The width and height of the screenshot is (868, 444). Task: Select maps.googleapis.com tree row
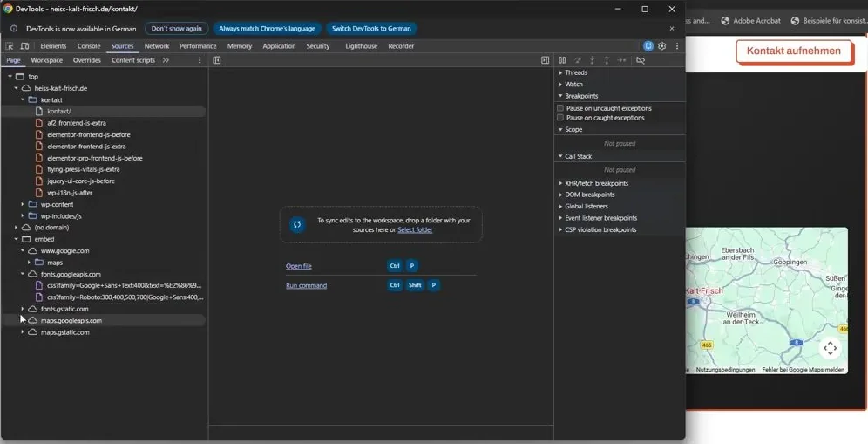click(104, 320)
